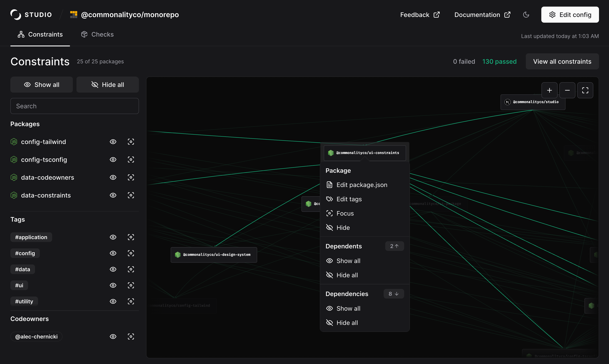The image size is (609, 364).
Task: Zoom out of the graph with minus icon
Action: click(567, 90)
